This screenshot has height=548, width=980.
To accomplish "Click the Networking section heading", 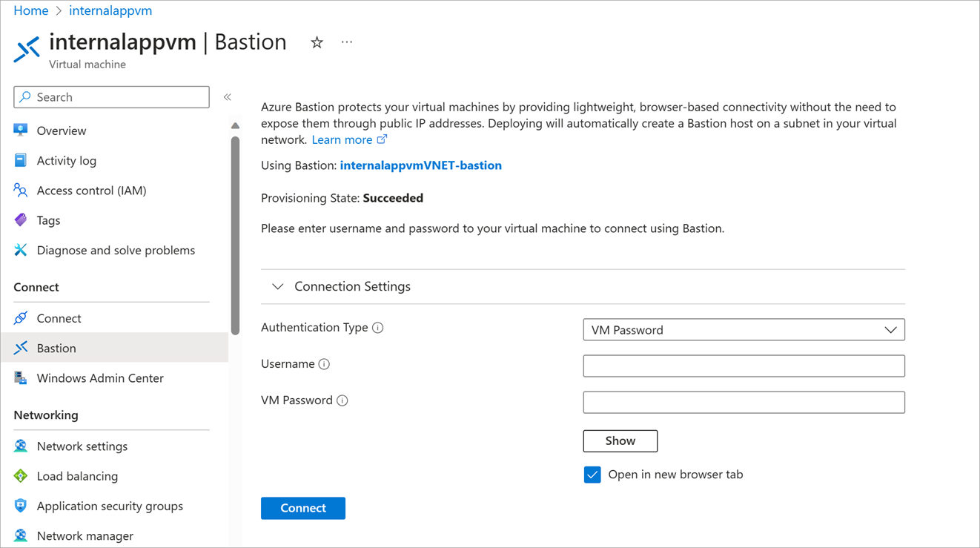I will 46,415.
